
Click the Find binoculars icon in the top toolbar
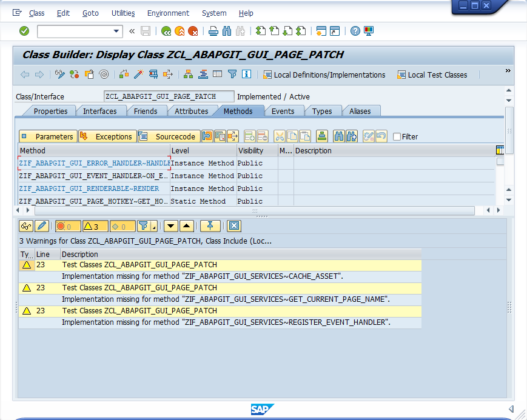pyautogui.click(x=227, y=32)
